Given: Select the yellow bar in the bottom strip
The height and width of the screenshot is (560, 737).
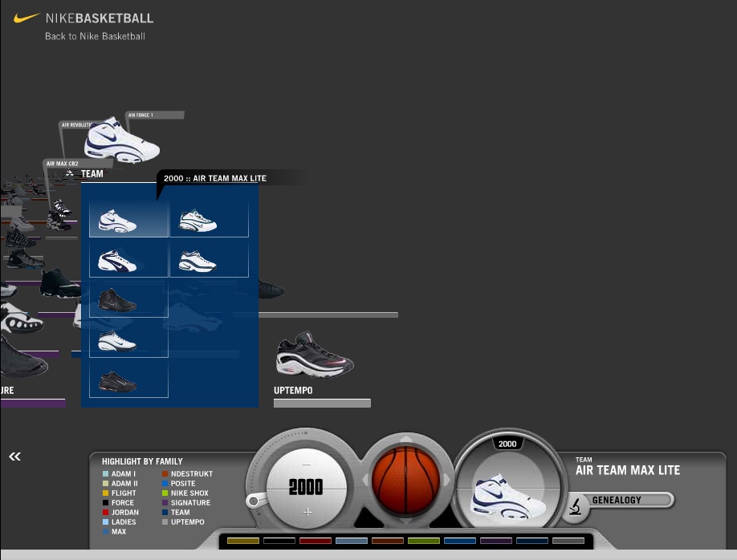Looking at the screenshot, I should pyautogui.click(x=243, y=541).
